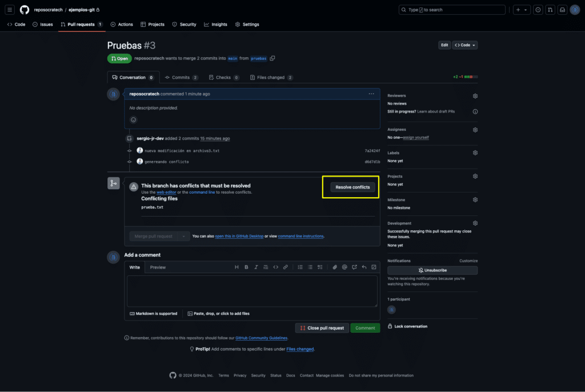Lock conversation link in sidebar
The image size is (585, 392).
(407, 326)
